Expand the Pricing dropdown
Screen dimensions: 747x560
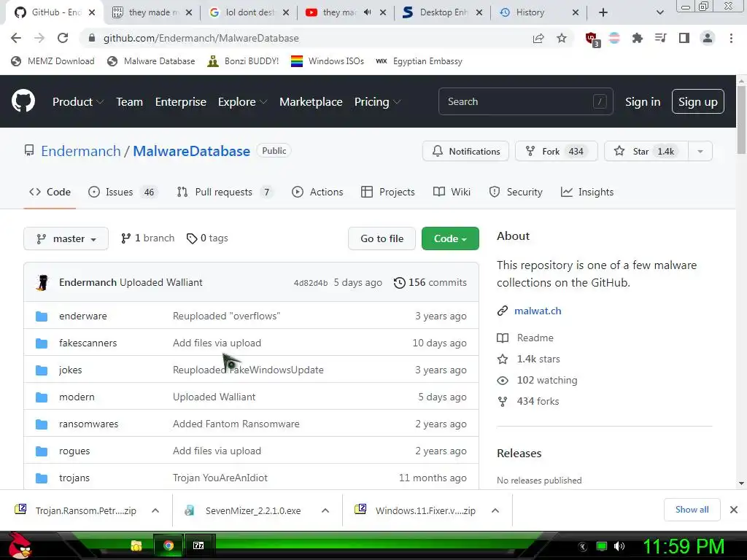coord(377,101)
